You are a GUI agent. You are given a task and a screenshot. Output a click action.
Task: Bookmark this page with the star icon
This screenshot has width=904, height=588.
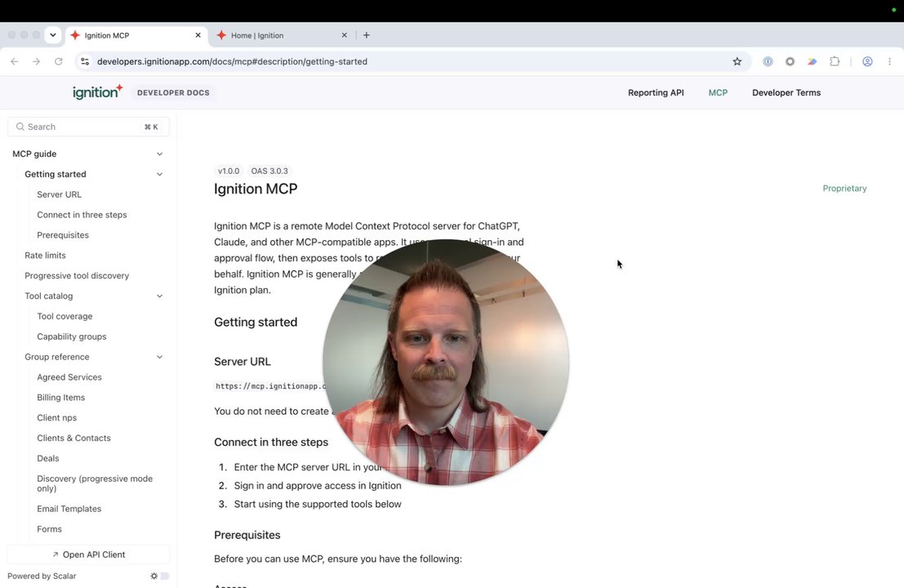(x=737, y=62)
